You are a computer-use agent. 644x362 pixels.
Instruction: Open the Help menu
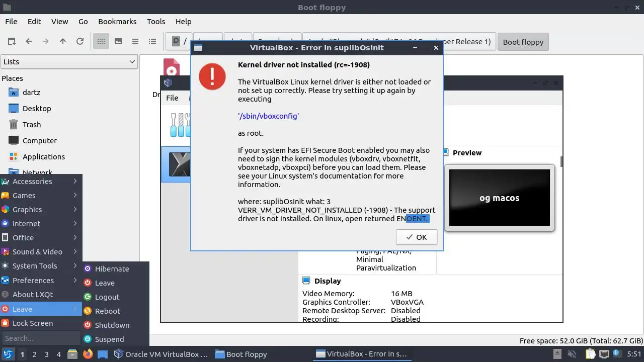pyautogui.click(x=183, y=22)
